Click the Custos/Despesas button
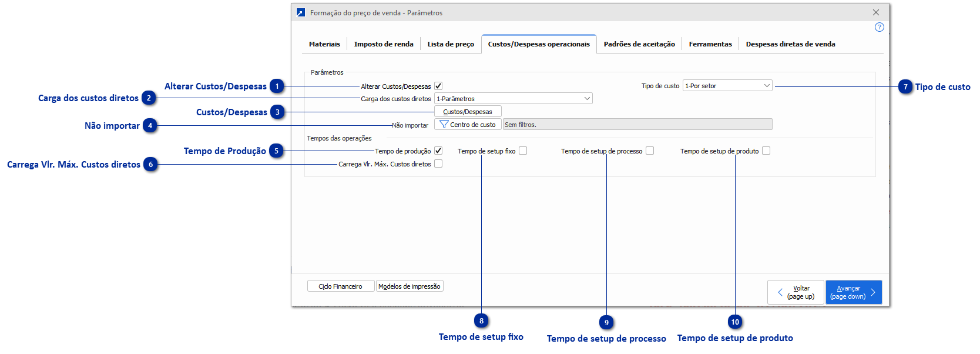 pos(468,112)
